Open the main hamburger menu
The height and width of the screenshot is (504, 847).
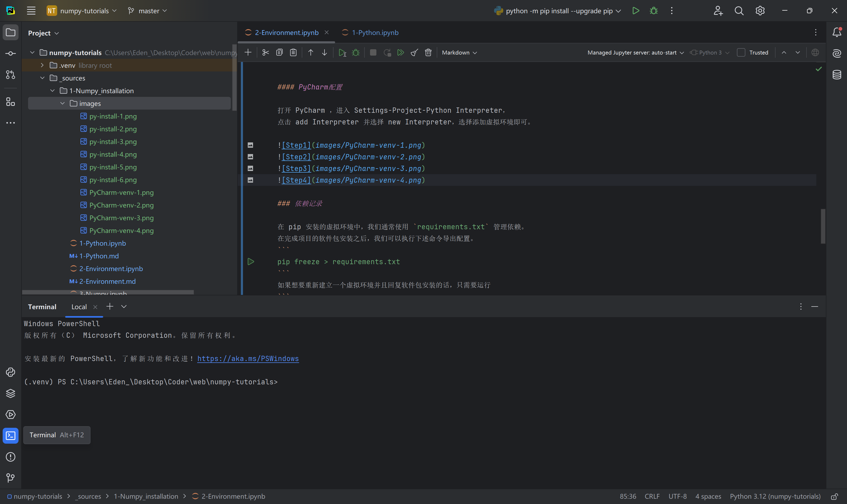(31, 11)
